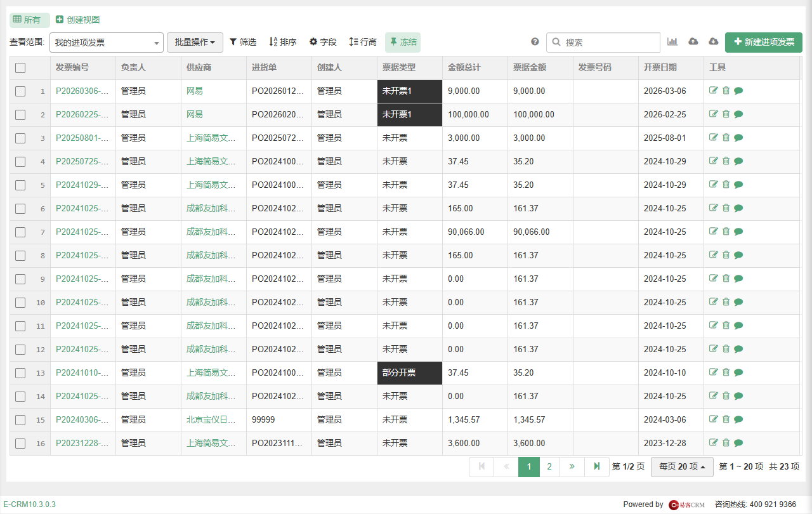This screenshot has width=812, height=514.
Task: Open the help question mark icon
Action: [x=535, y=42]
